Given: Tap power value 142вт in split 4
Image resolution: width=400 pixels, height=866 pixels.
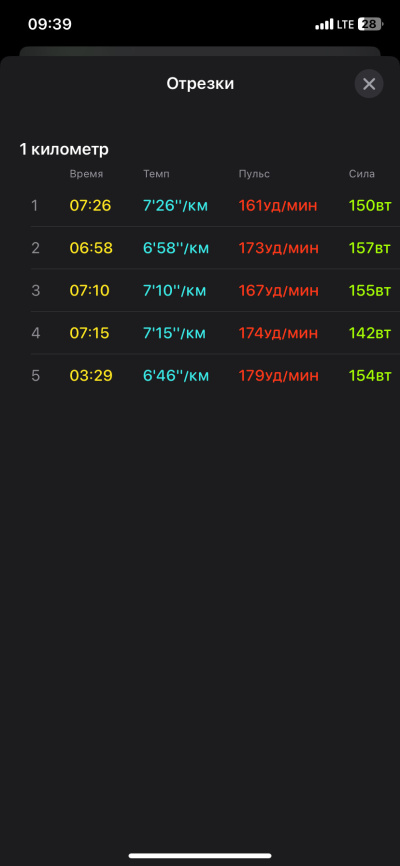Looking at the screenshot, I should [x=370, y=333].
